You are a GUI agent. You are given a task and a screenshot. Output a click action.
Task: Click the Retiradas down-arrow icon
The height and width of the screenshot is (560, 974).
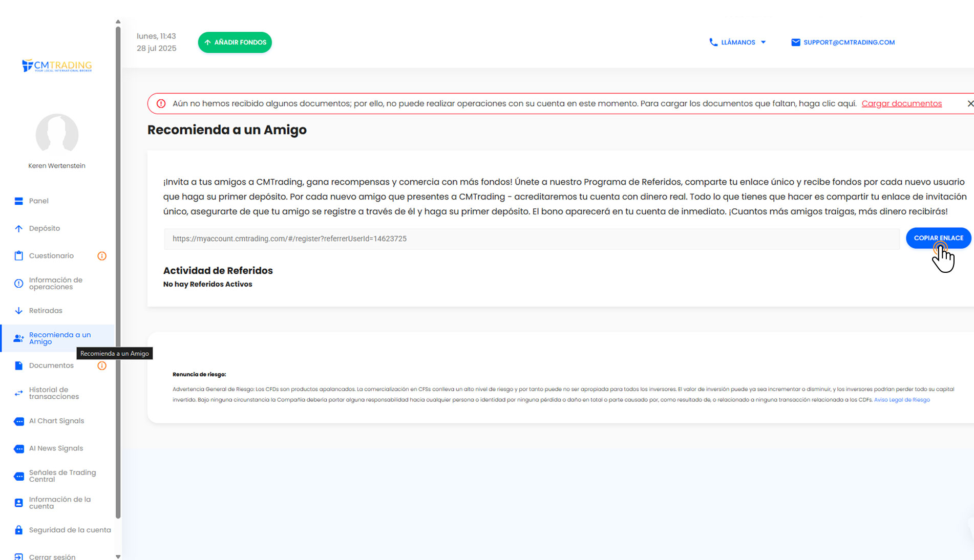(18, 311)
